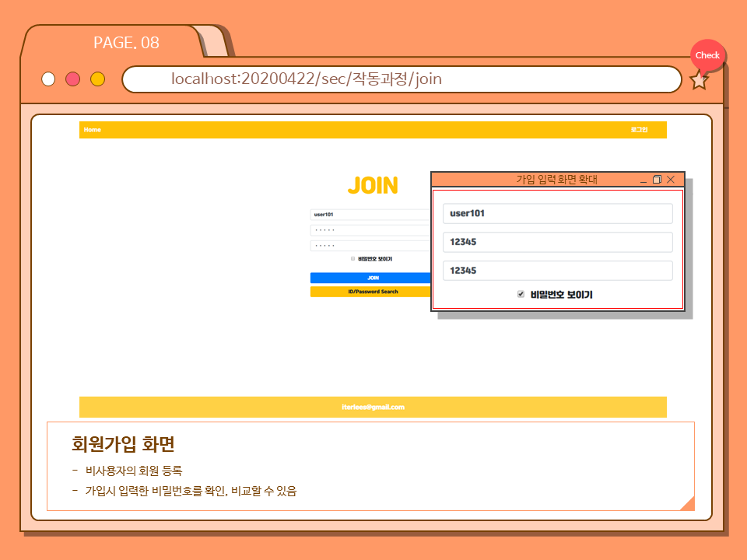Click the yellow circle window dot

click(x=97, y=79)
